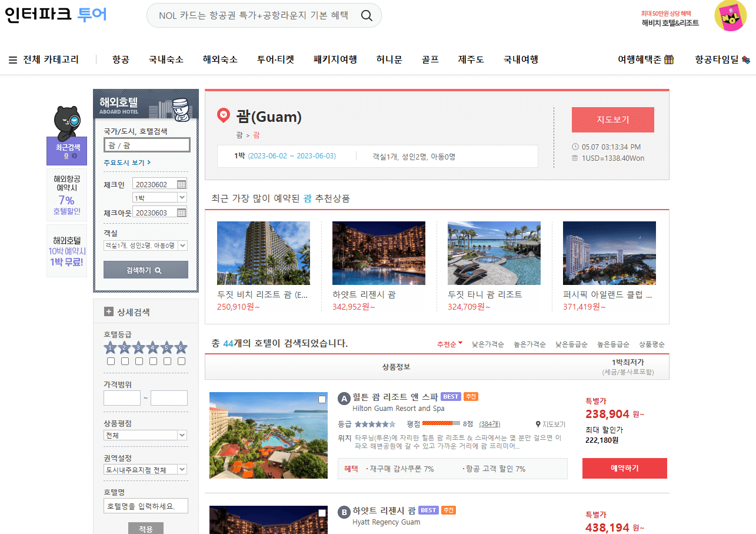
Task: Open 두짓 타니 괌 리조트 thumbnail
Action: [494, 253]
